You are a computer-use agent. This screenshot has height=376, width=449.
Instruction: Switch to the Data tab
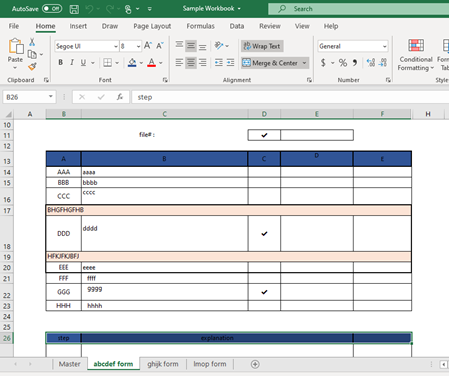[237, 26]
